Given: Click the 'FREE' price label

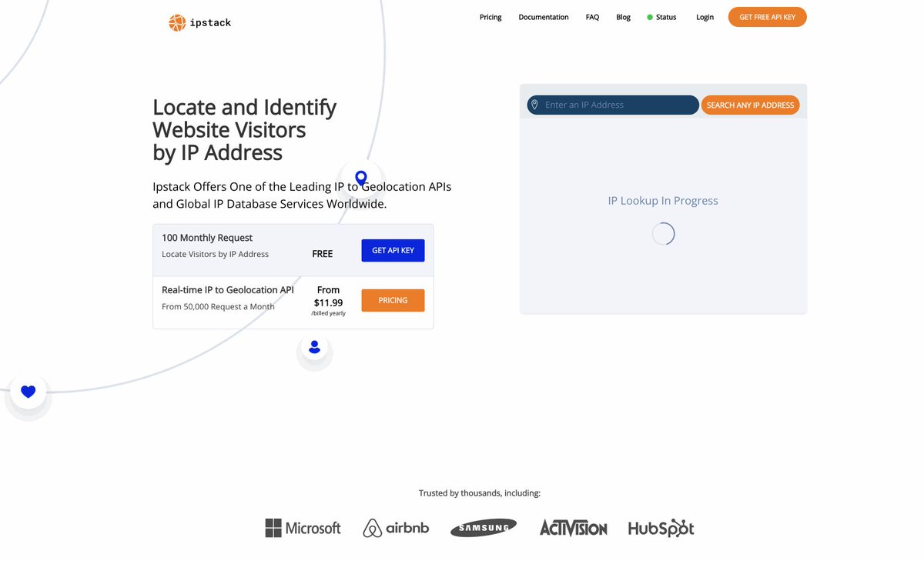Looking at the screenshot, I should [323, 254].
